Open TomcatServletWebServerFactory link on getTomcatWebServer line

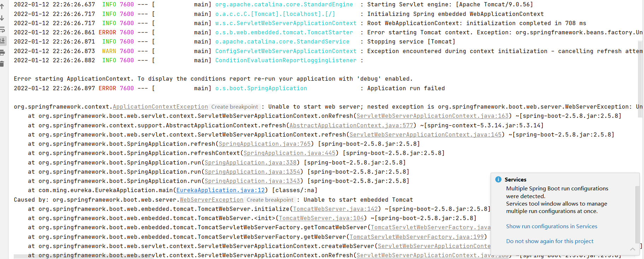coord(431,228)
